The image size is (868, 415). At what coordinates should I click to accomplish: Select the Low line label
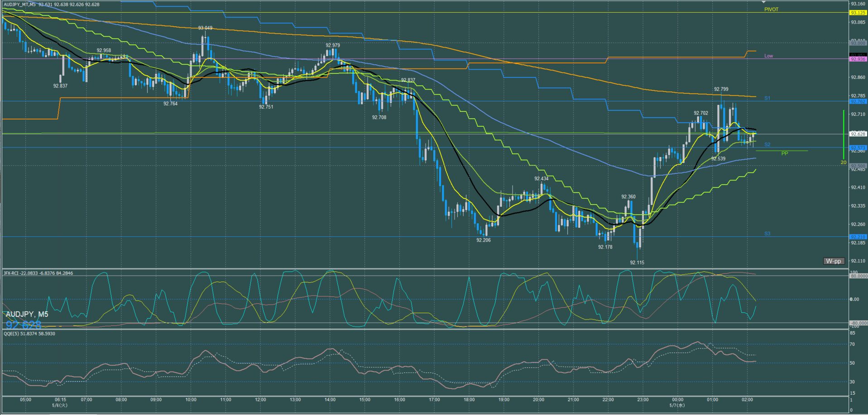tap(768, 56)
